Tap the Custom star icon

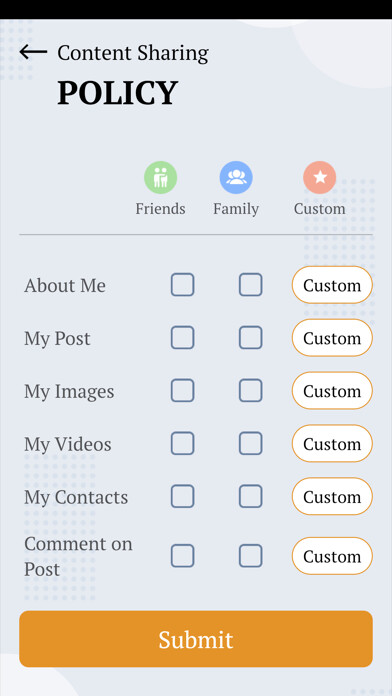click(320, 178)
